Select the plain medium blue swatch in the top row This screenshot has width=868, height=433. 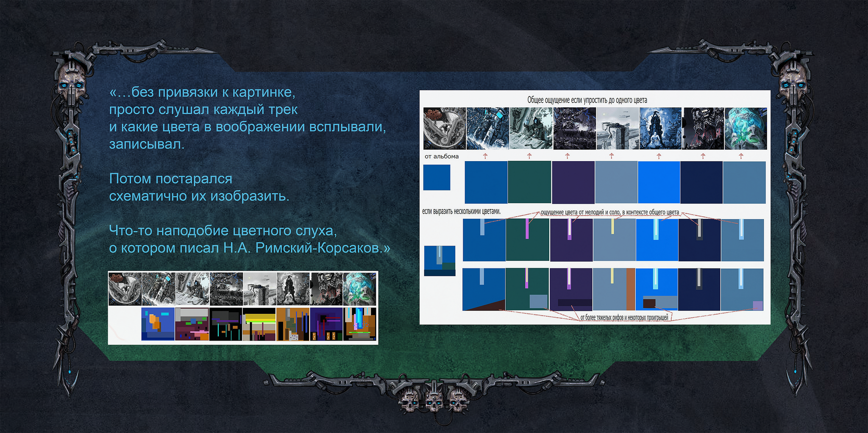[x=486, y=182]
